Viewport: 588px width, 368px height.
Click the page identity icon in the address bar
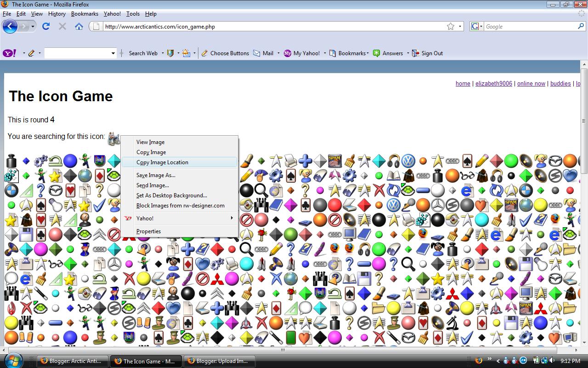coord(96,26)
